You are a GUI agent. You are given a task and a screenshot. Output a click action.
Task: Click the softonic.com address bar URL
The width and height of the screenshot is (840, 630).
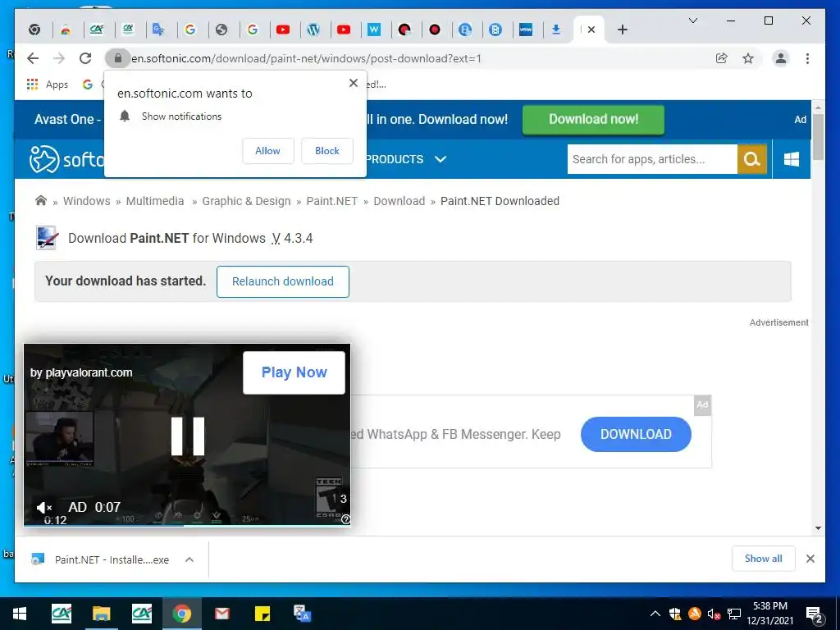tap(307, 58)
